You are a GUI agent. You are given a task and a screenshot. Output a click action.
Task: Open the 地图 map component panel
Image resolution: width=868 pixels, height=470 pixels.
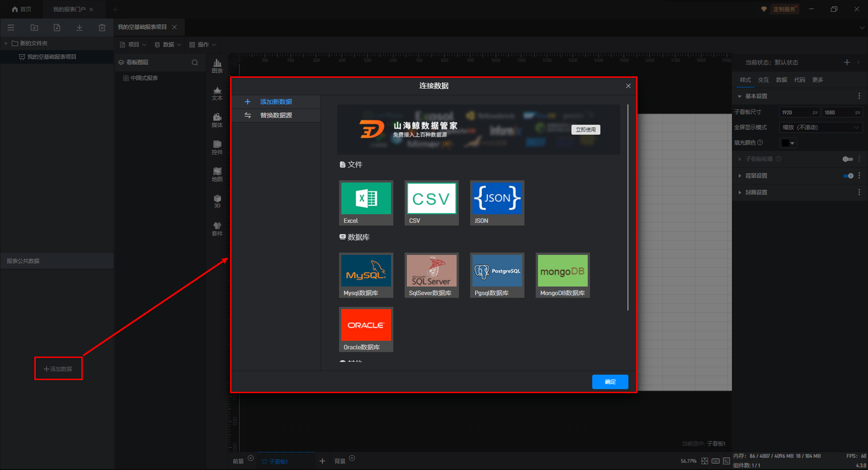(217, 175)
